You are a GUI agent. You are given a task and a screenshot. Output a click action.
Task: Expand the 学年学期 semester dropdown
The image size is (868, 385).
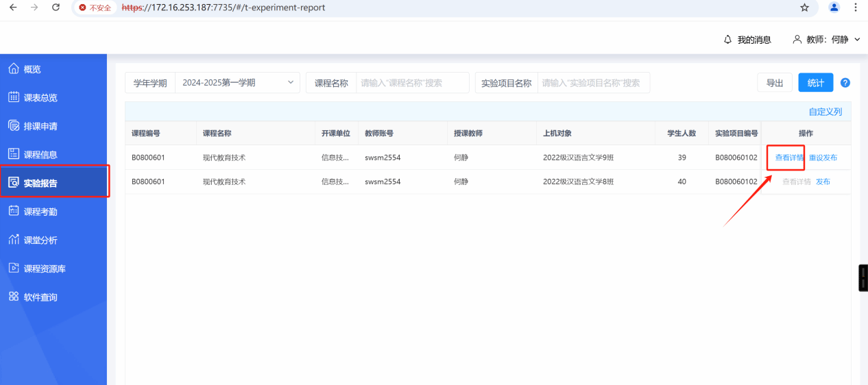237,83
